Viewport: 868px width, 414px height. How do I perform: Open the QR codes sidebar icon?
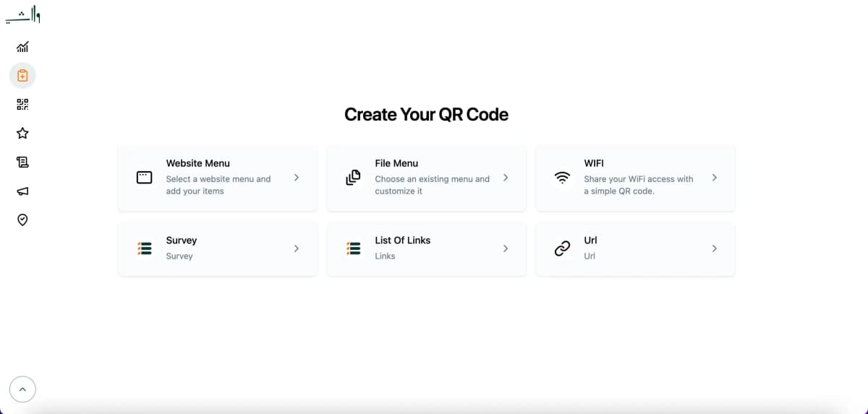pos(22,105)
